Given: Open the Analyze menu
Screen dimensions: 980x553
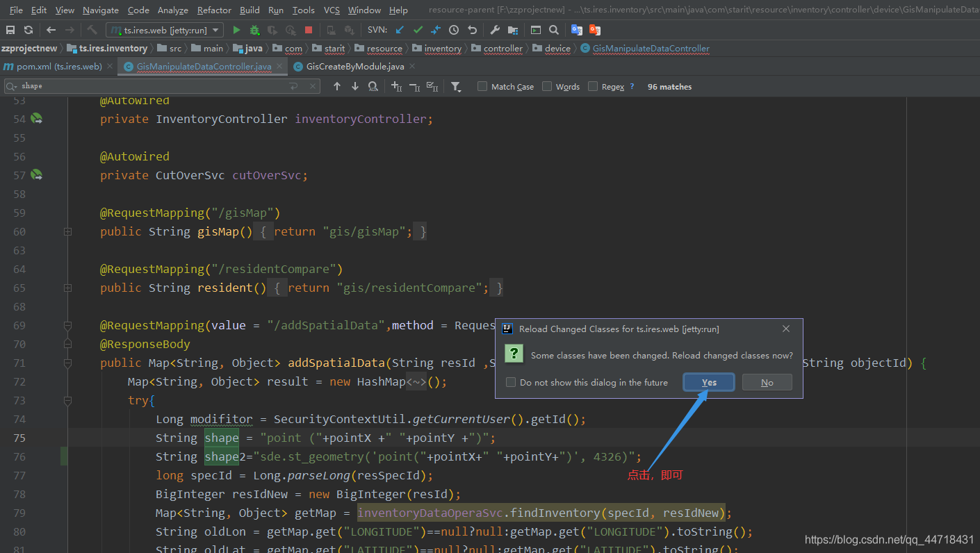Looking at the screenshot, I should point(173,10).
